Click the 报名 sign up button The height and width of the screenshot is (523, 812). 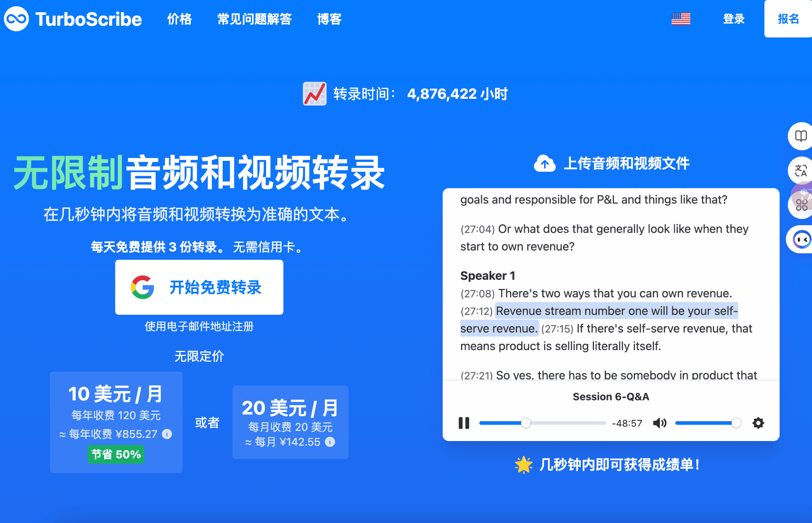tap(788, 19)
